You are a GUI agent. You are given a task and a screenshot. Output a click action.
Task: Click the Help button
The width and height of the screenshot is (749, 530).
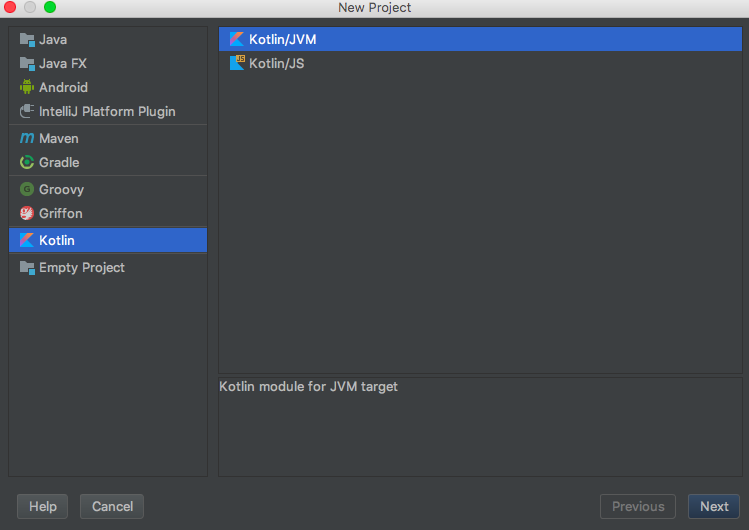(x=43, y=506)
